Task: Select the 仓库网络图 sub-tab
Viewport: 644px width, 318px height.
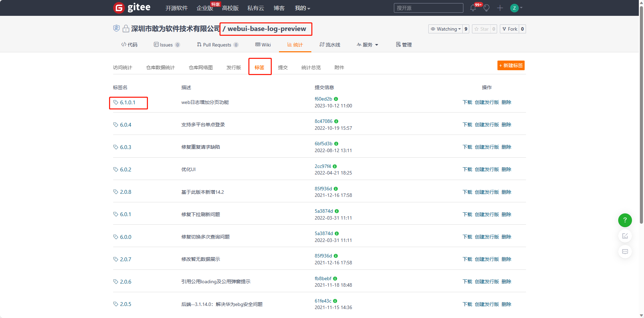Action: [x=201, y=67]
